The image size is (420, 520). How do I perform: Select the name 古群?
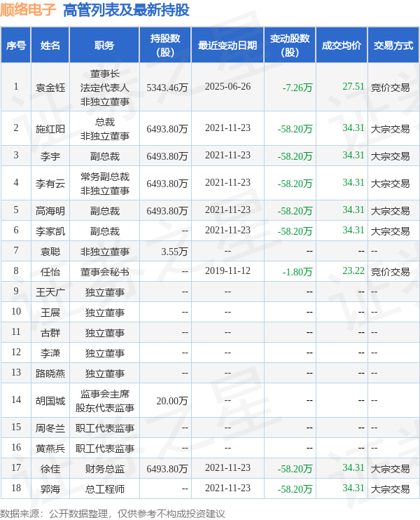click(x=50, y=333)
